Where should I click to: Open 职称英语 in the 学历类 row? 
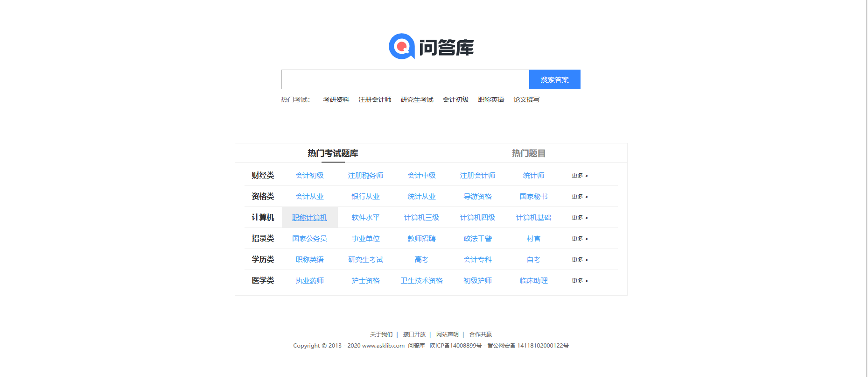309,260
